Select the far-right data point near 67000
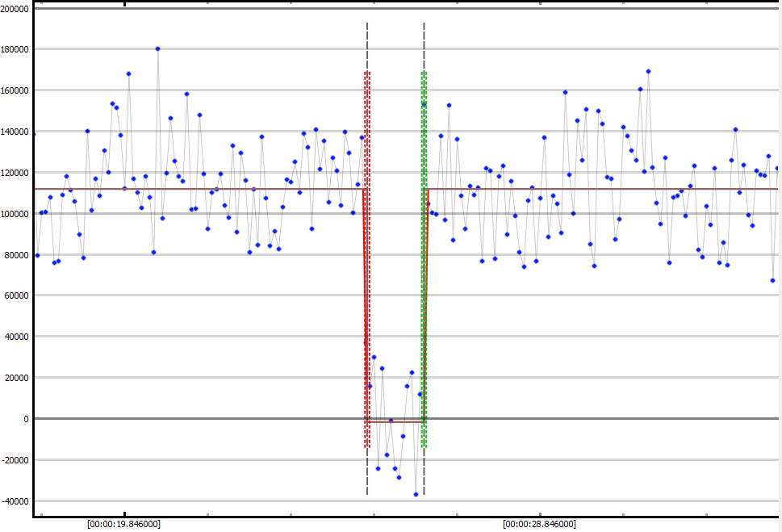The image size is (782, 532). click(x=772, y=280)
